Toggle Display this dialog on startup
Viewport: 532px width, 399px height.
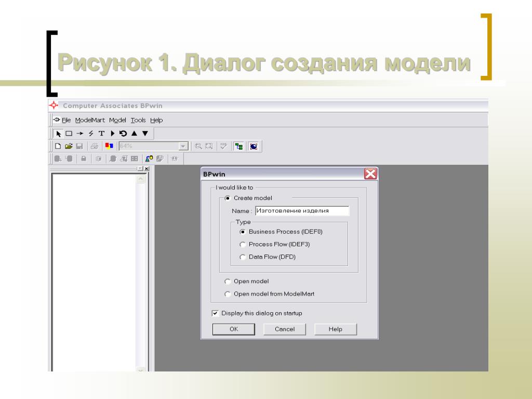215,313
